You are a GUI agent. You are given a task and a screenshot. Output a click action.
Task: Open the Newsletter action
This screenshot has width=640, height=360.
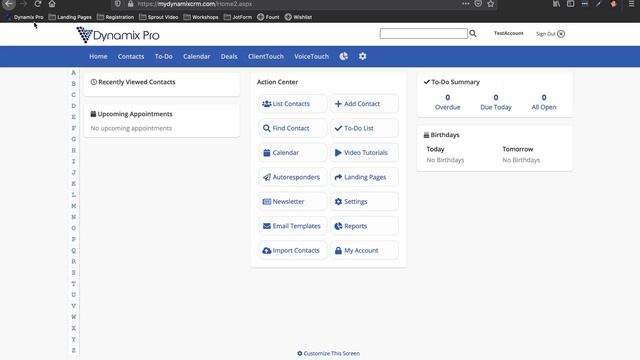[x=293, y=202]
